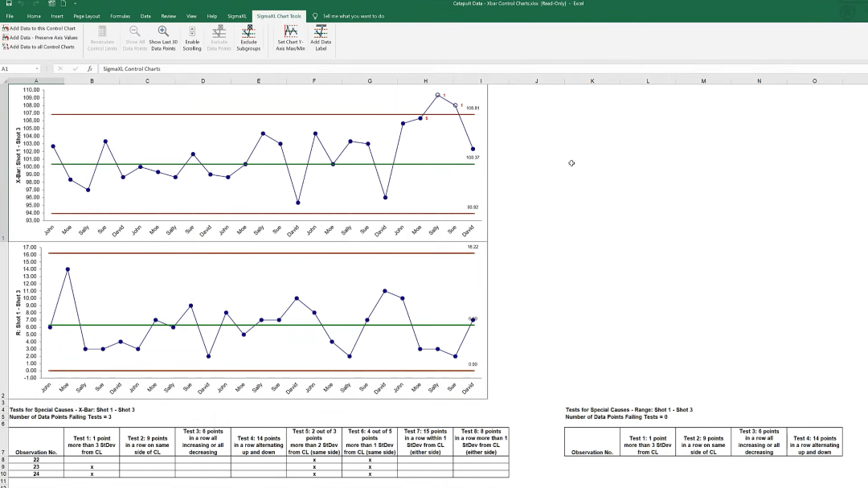
Task: Click the Formulas ribbon tab
Action: (120, 16)
